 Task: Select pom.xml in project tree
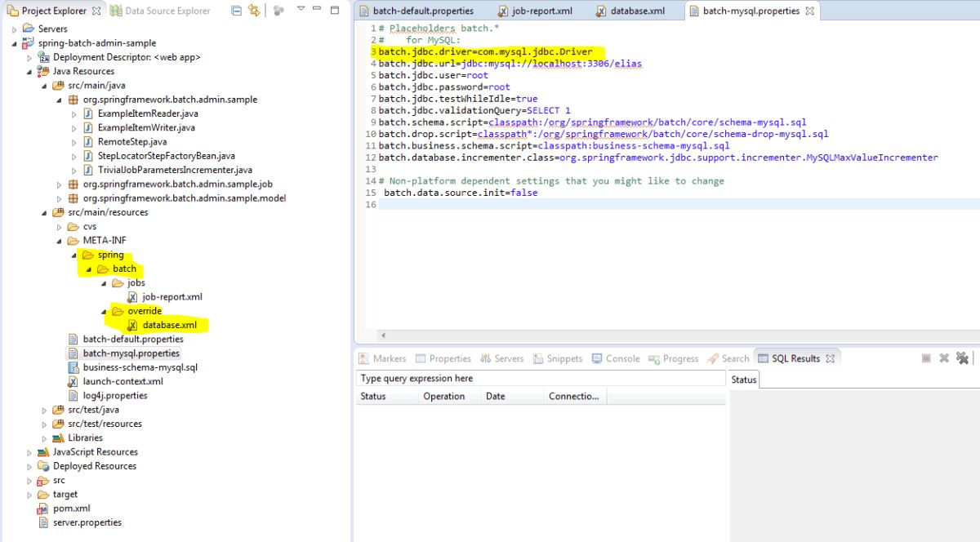[x=71, y=509]
